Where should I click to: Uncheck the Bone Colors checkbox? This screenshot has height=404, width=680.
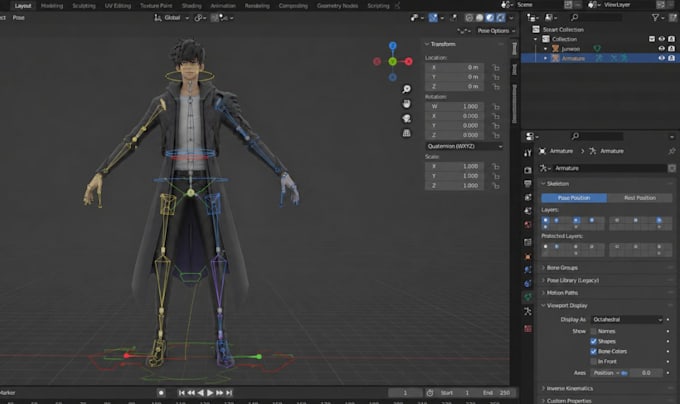(x=593, y=351)
